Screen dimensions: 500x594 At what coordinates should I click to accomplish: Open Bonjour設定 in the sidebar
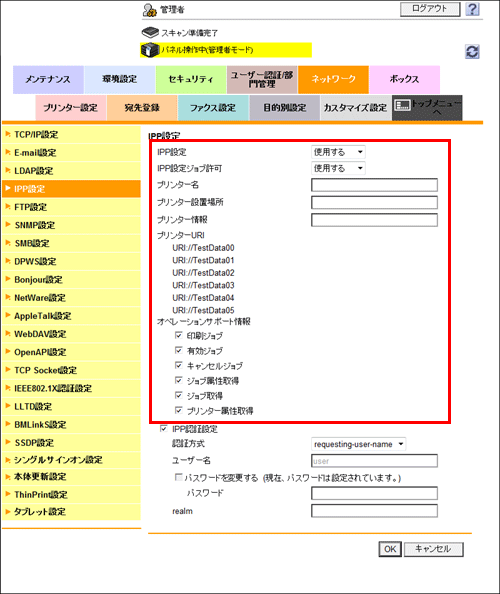(x=71, y=280)
